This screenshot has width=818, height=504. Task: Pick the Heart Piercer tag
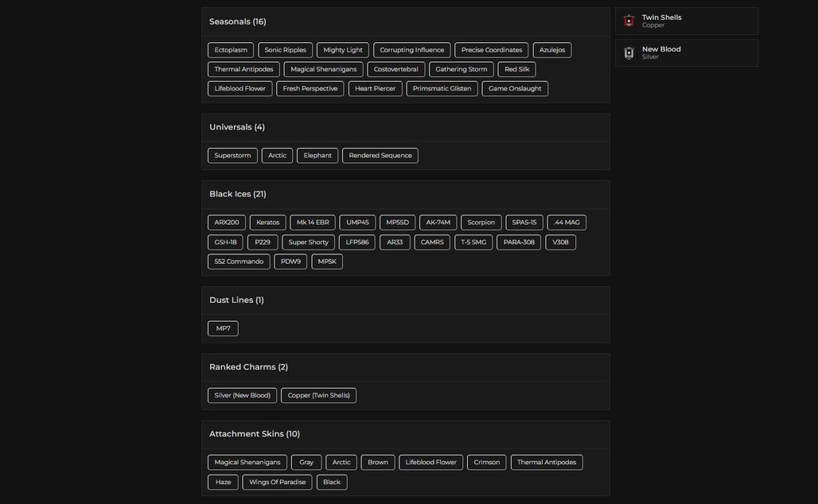point(375,88)
